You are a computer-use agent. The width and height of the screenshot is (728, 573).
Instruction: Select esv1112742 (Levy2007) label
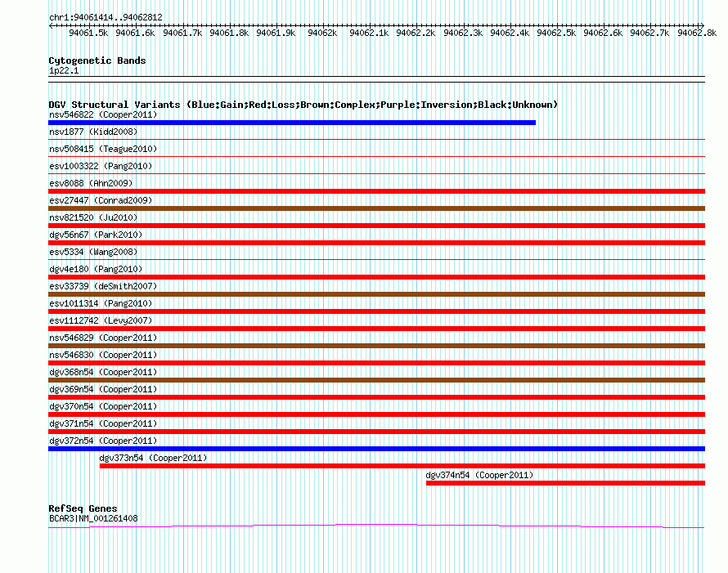tap(101, 320)
